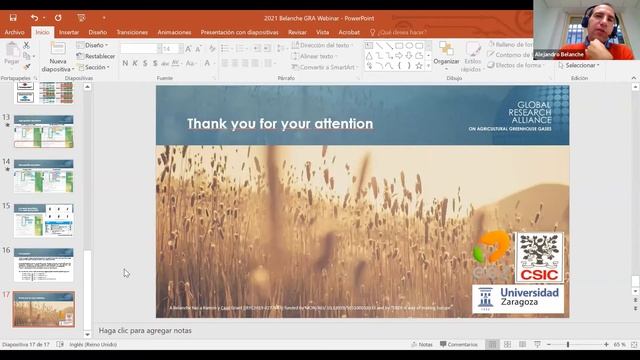The image size is (640, 360).
Task: Select slide 13 thumbnail
Action: click(44, 131)
